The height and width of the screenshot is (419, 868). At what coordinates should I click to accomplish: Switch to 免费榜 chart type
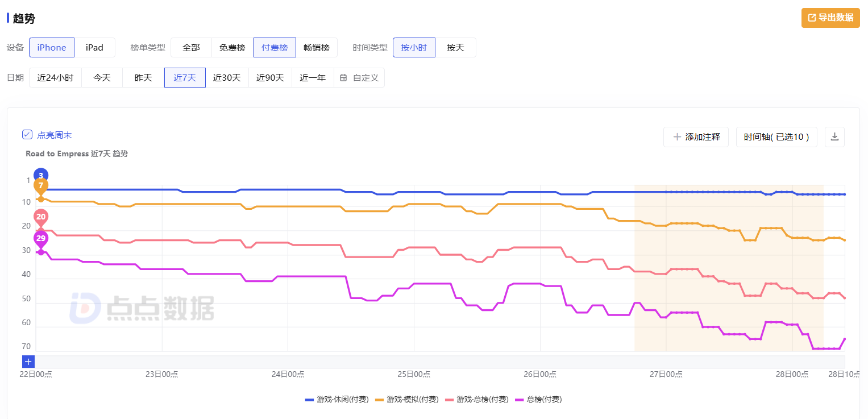232,48
